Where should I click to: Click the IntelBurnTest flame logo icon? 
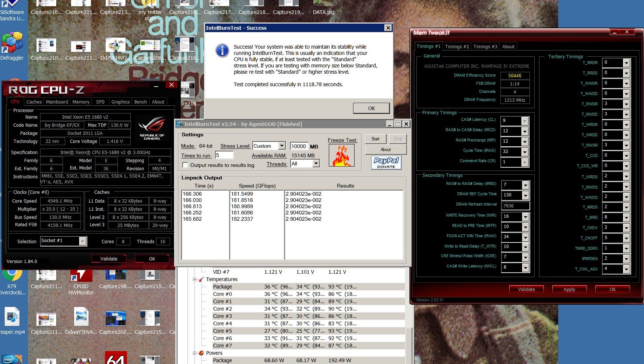341,155
